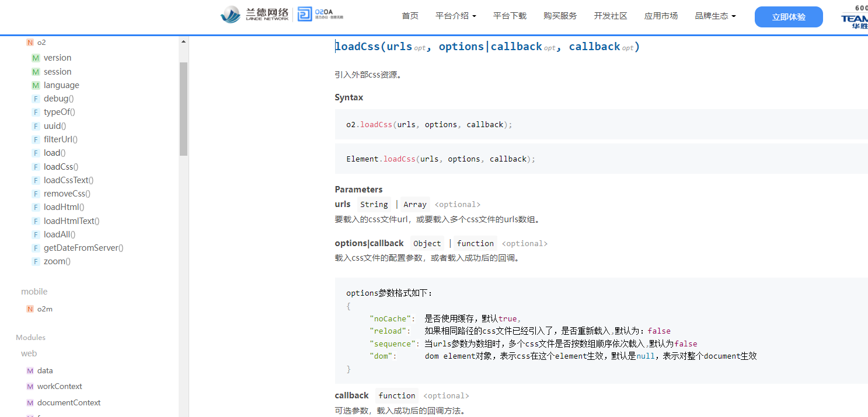Click the F badge beside zoom()

[x=36, y=261]
